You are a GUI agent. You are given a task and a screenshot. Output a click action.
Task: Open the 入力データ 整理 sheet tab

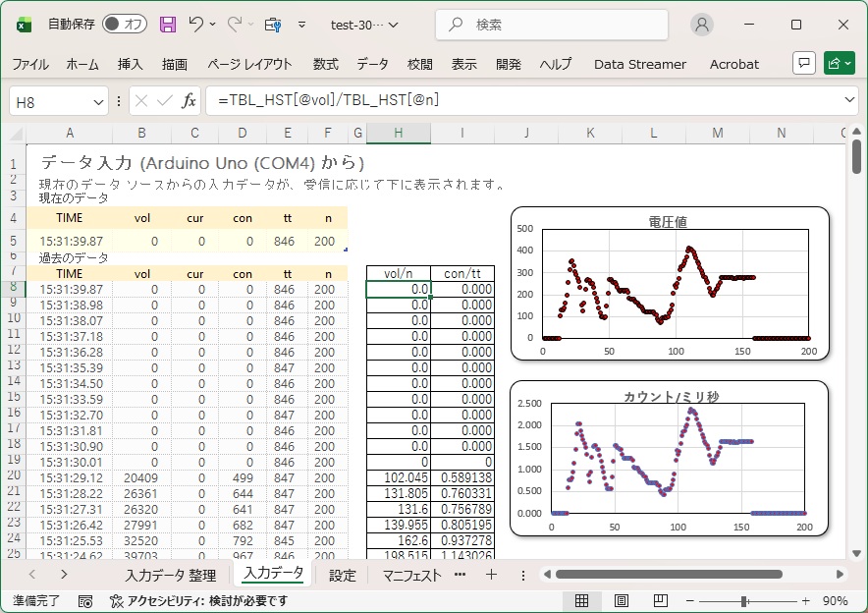pyautogui.click(x=170, y=575)
